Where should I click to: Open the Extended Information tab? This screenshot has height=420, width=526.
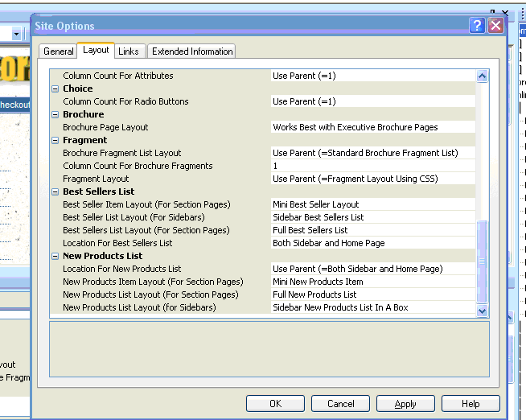(192, 51)
